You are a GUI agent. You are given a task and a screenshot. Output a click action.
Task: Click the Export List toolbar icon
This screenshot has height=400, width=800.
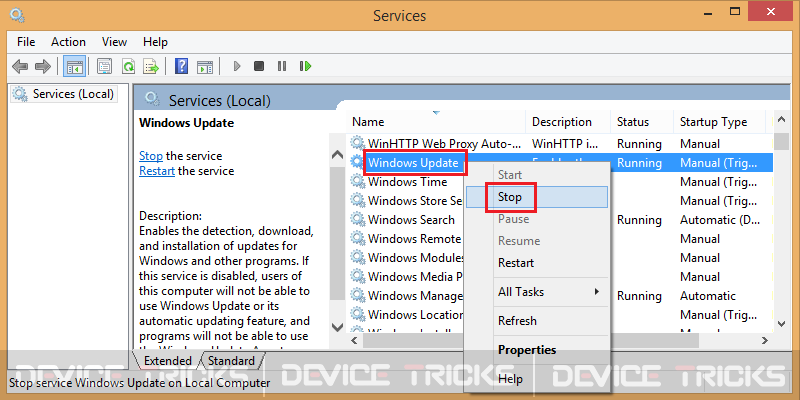tap(151, 66)
